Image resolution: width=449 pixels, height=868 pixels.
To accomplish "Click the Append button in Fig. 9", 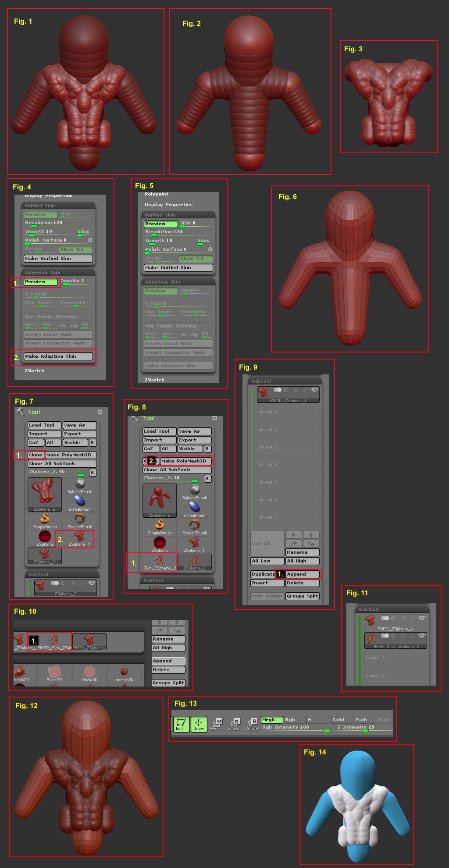I will (x=303, y=574).
